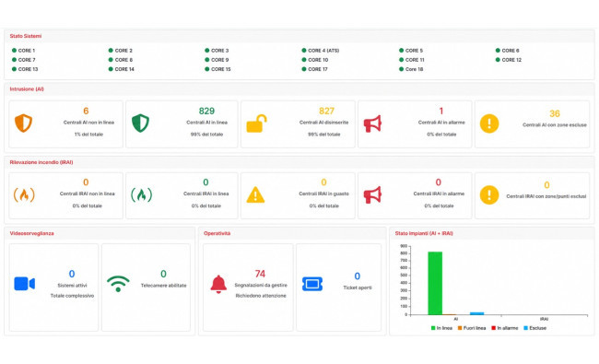Toggle the Fuori linea legend entry
599x364 pixels.
pyautogui.click(x=472, y=328)
